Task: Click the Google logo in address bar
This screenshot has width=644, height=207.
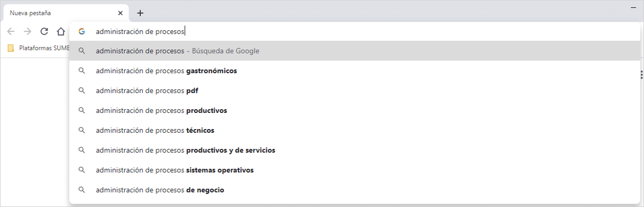Action: pyautogui.click(x=82, y=31)
